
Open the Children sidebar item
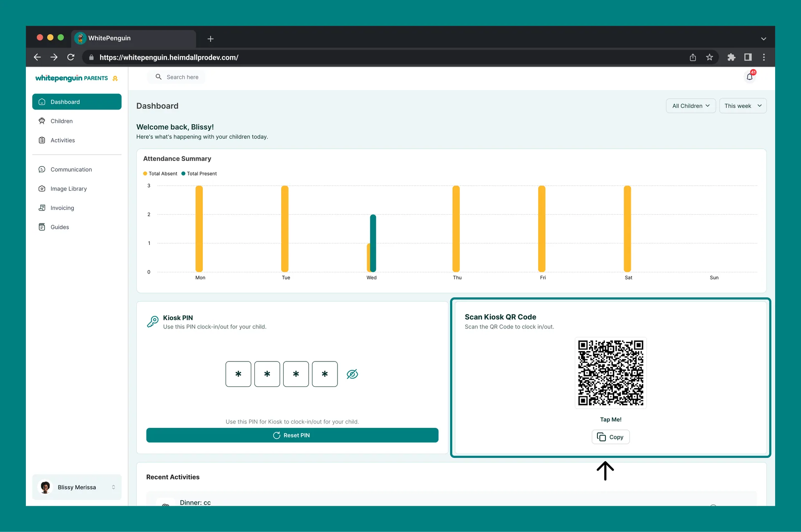(77, 121)
